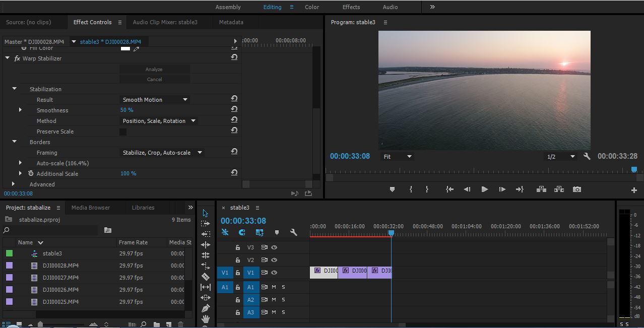Open the Result dropdown Smooth Motion
This screenshot has height=328, width=644.
pos(155,100)
